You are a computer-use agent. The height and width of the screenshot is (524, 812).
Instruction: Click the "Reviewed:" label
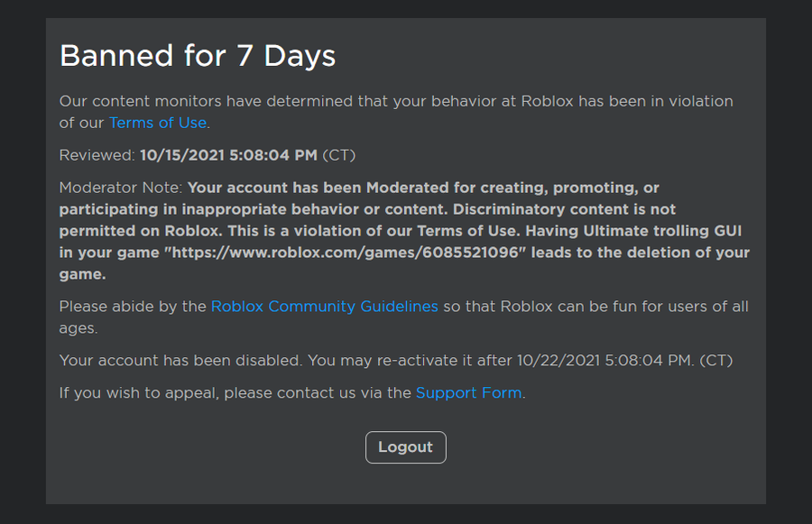97,155
